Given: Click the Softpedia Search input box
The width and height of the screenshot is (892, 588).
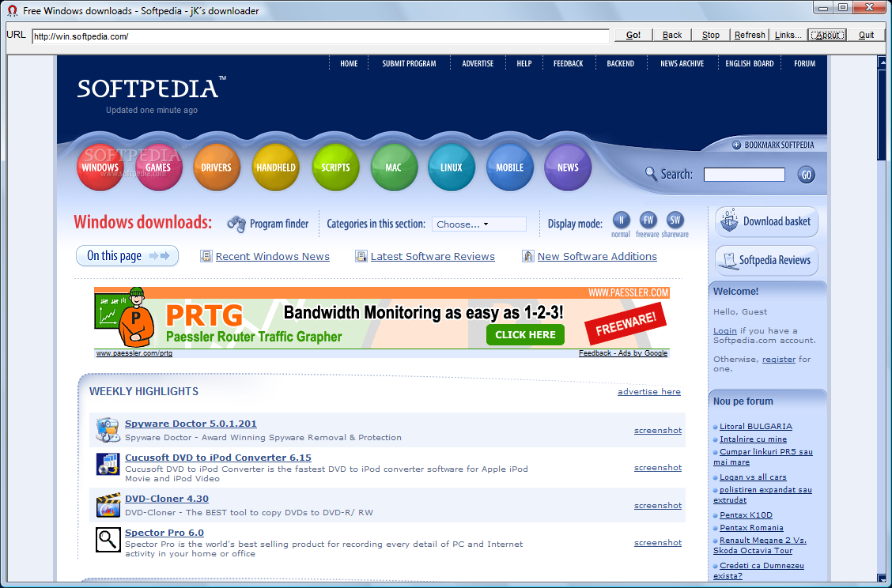Looking at the screenshot, I should [744, 175].
